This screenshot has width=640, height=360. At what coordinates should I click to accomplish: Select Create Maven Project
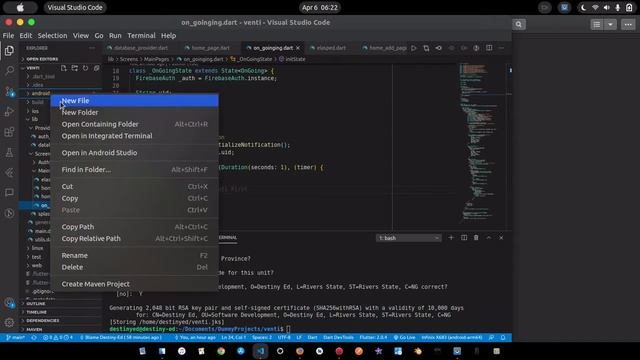coord(134,284)
